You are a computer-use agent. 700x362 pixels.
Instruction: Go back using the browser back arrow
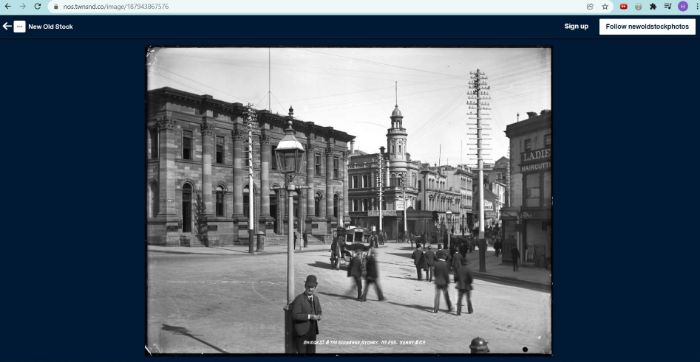pyautogui.click(x=8, y=6)
